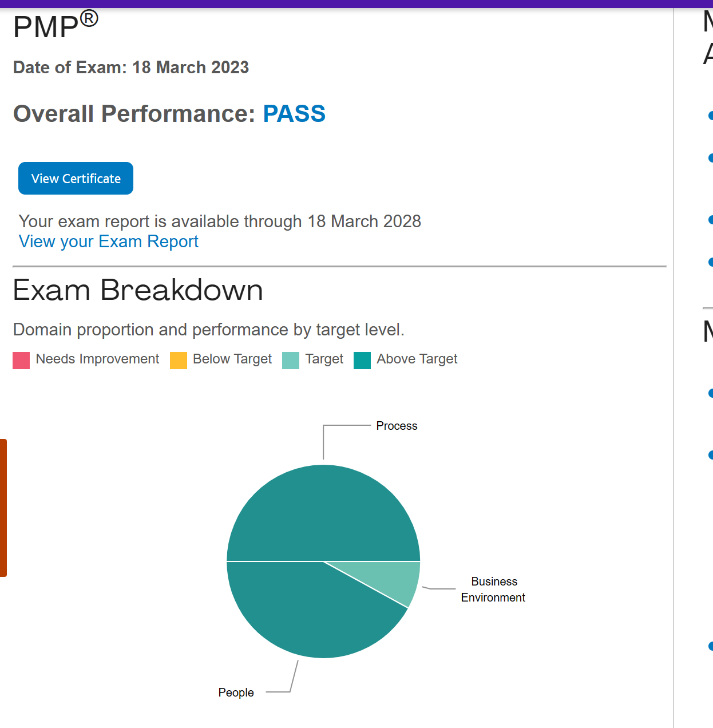Select the Below Target legend text
Image resolution: width=713 pixels, height=728 pixels.
point(232,359)
